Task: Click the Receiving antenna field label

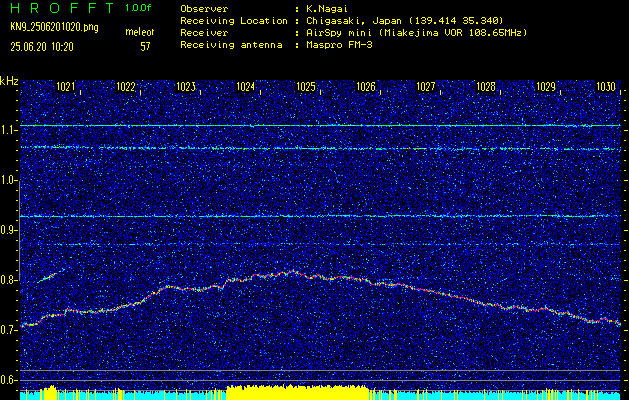Action: click(231, 45)
